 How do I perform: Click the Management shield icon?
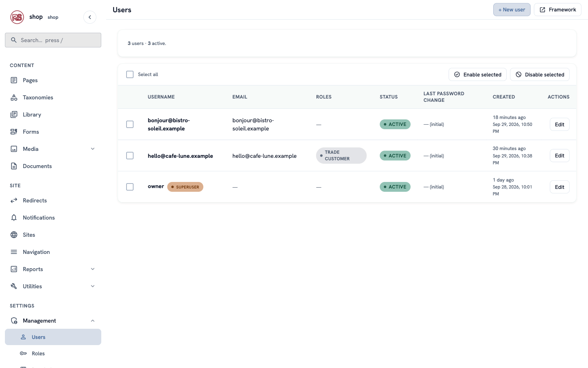click(x=14, y=321)
